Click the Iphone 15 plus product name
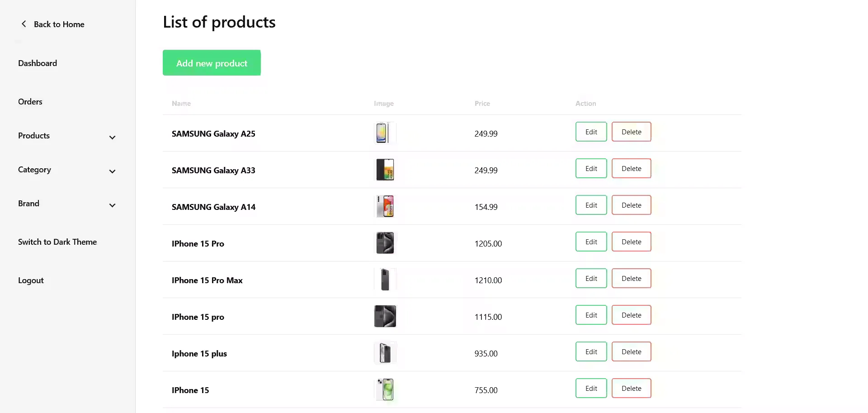868x413 pixels. click(199, 353)
